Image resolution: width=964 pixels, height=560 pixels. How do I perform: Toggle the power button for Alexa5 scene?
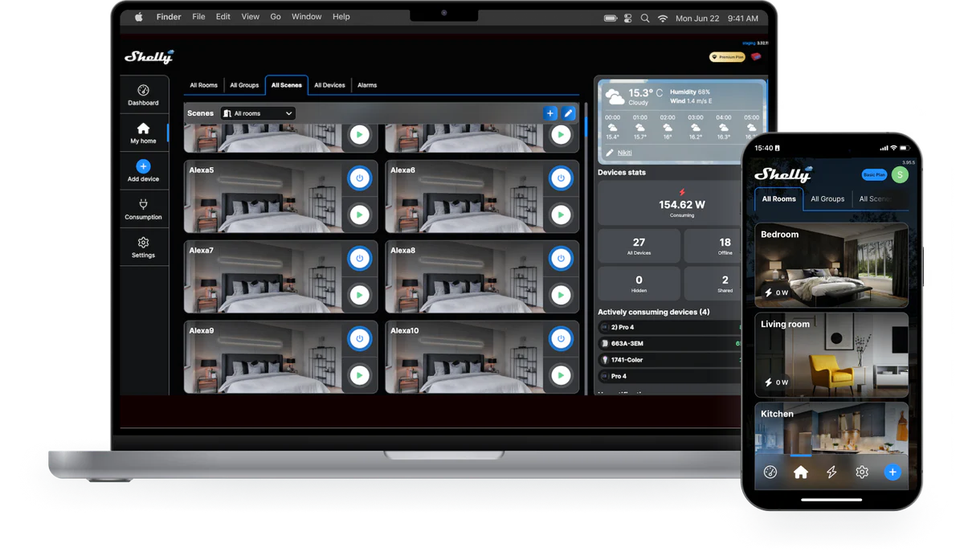[359, 178]
